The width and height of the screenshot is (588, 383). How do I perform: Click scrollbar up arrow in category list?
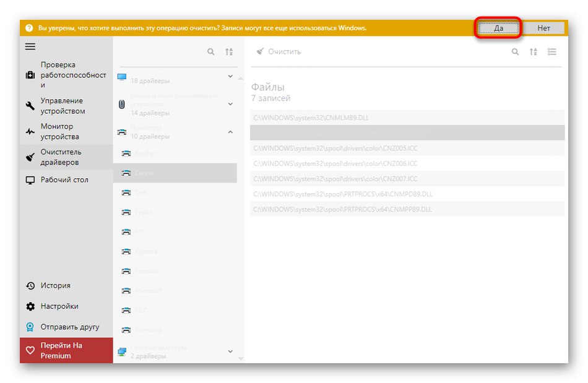[241, 78]
